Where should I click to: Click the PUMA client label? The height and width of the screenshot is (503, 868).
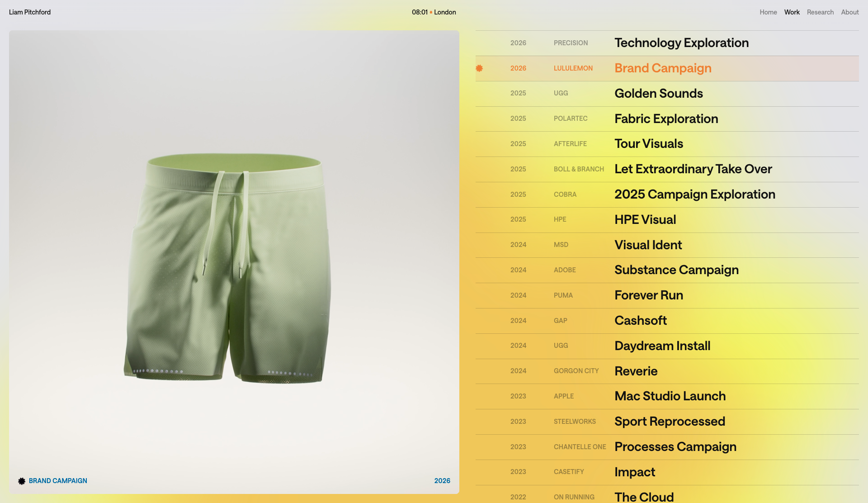coord(563,295)
